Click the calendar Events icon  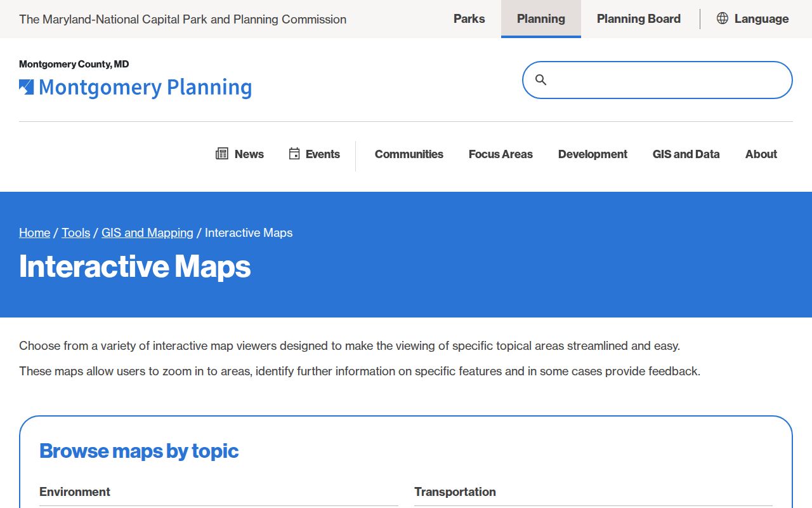click(294, 154)
